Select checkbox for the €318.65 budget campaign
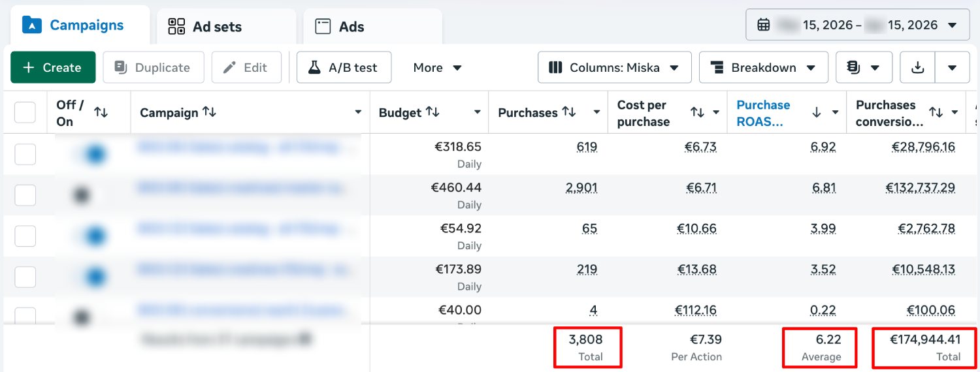The image size is (980, 372). click(25, 154)
